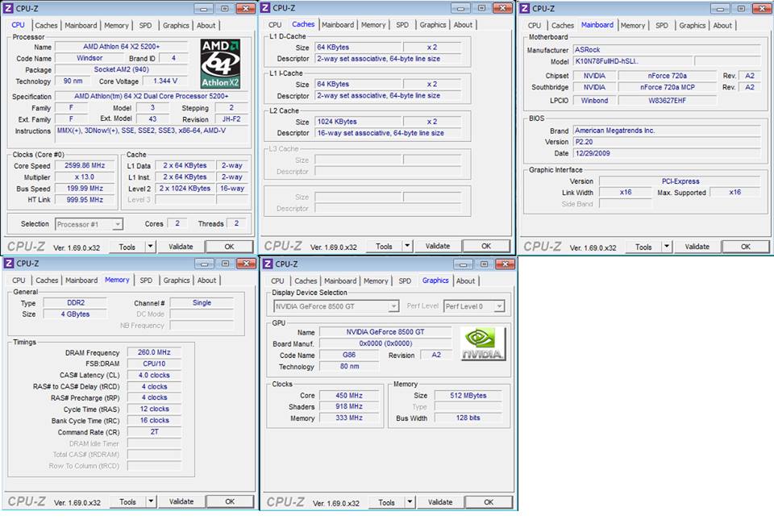The image size is (774, 532).
Task: Click the GPU memory Size 512 MBytes
Action: click(468, 395)
